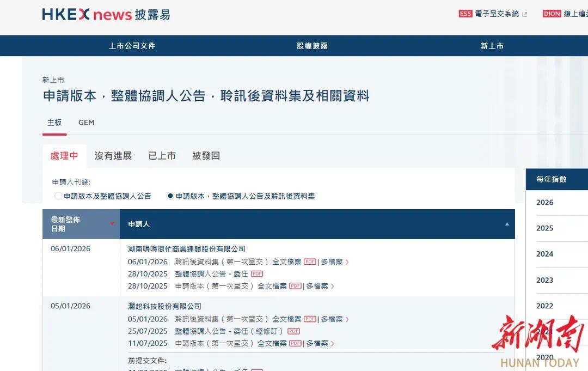Screen dimensions: 588x371
Task: Open PDF icon for 瀾起科技 聆訊後資料集
Action: (x=310, y=319)
